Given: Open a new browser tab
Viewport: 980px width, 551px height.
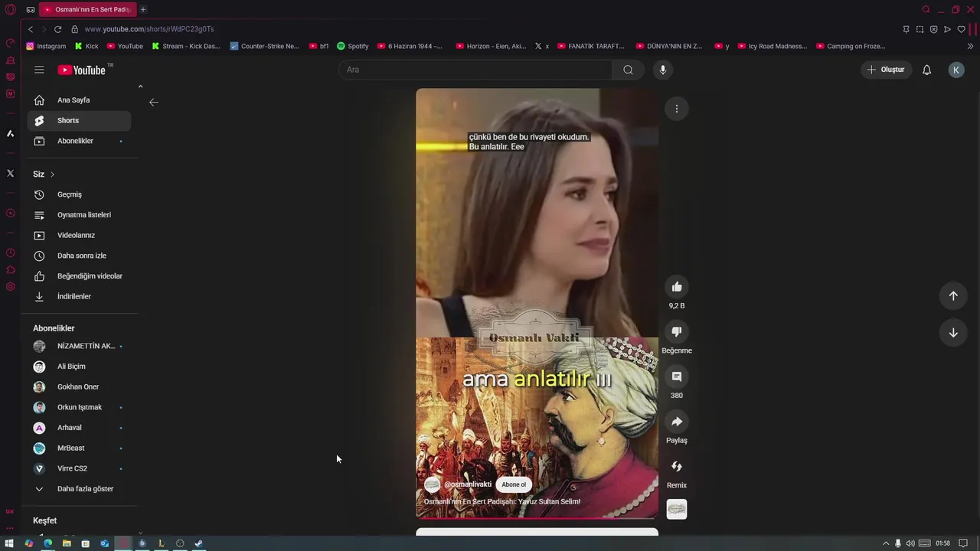Looking at the screenshot, I should [x=142, y=9].
